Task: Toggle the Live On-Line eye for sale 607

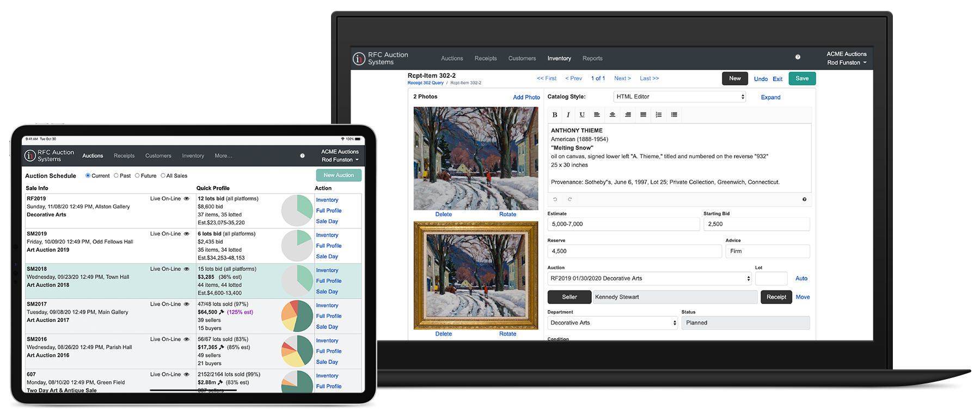Action: pos(186,374)
